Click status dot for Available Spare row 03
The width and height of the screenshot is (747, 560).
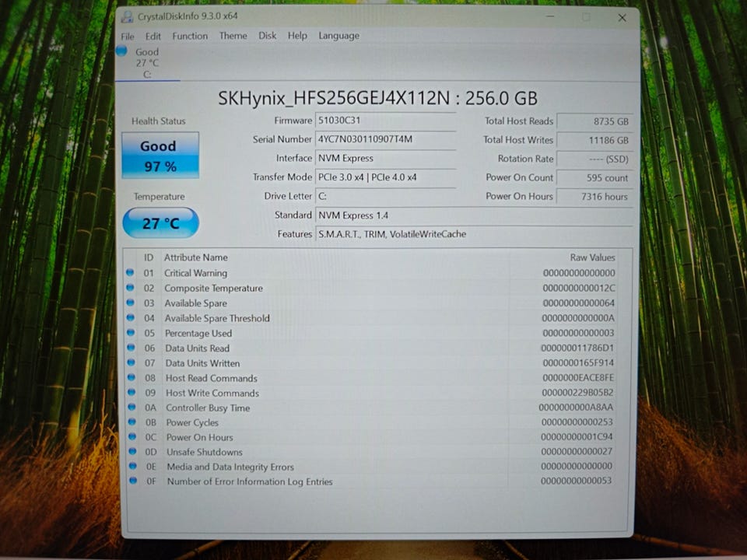point(131,303)
